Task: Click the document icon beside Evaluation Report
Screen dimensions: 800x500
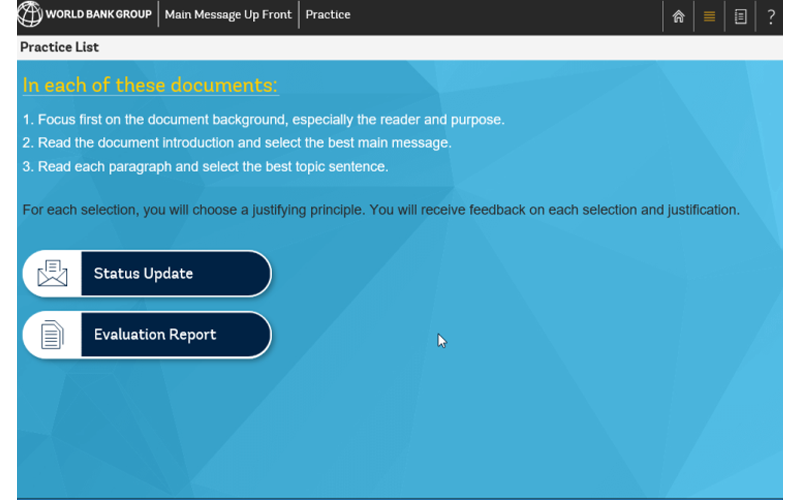Action: tap(52, 335)
